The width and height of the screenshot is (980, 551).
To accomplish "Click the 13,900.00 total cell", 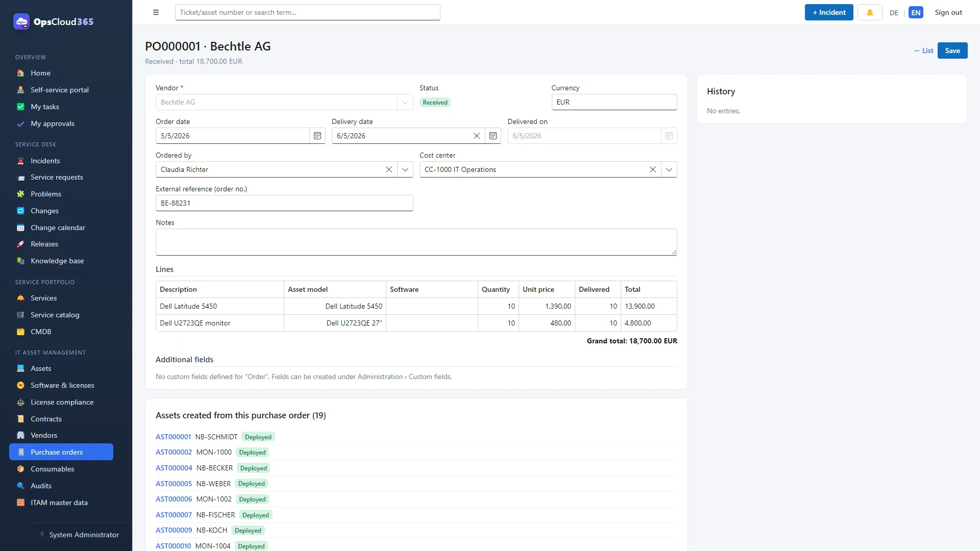I will pos(649,306).
